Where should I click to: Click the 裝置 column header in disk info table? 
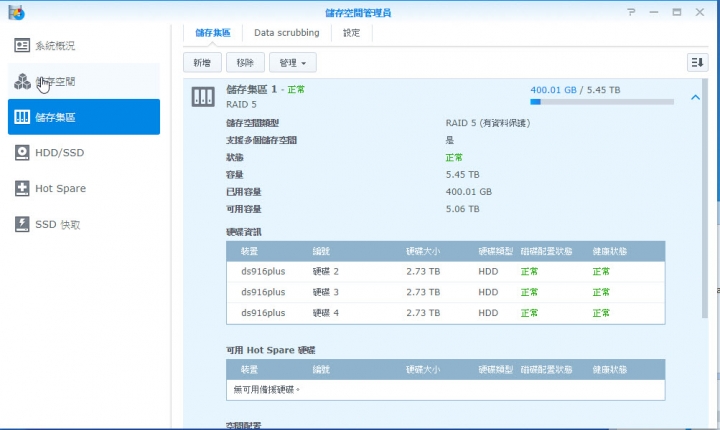click(249, 251)
